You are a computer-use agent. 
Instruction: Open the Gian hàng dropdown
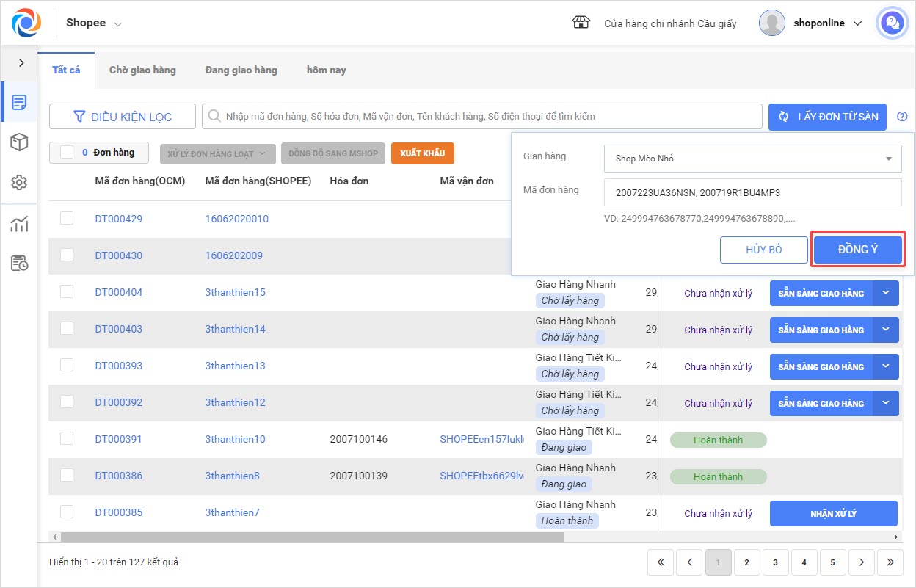click(752, 159)
